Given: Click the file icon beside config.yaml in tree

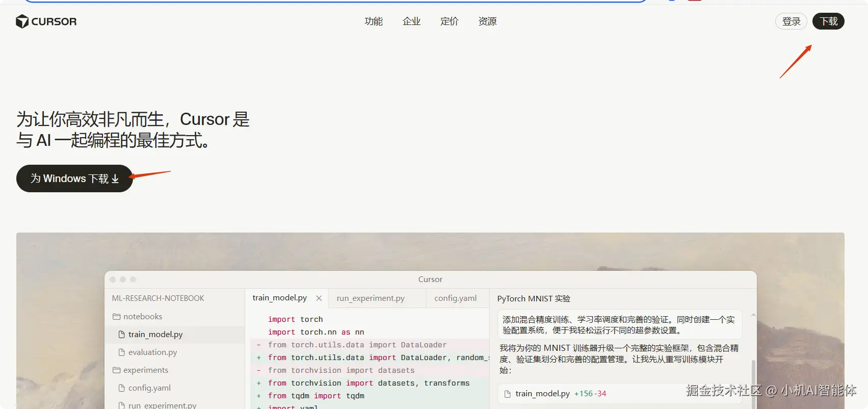Looking at the screenshot, I should [121, 388].
